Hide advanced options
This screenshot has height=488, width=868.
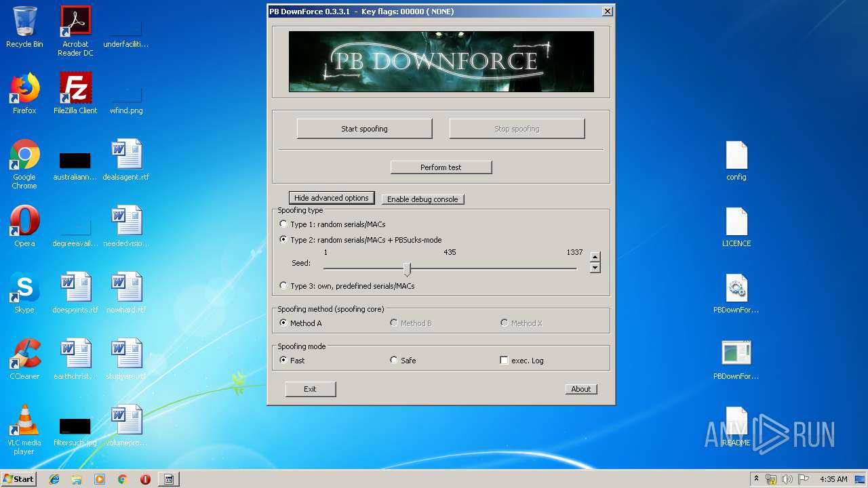coord(332,198)
